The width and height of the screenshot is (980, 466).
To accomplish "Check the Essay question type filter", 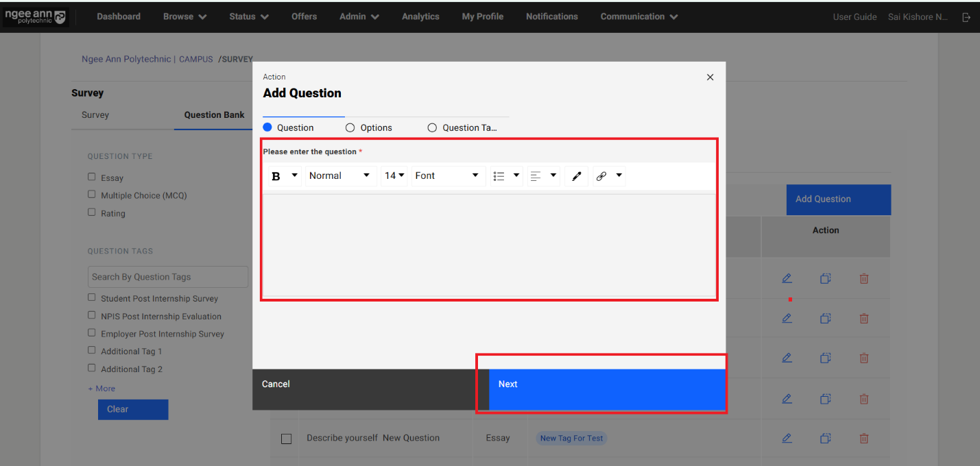I will tap(92, 177).
